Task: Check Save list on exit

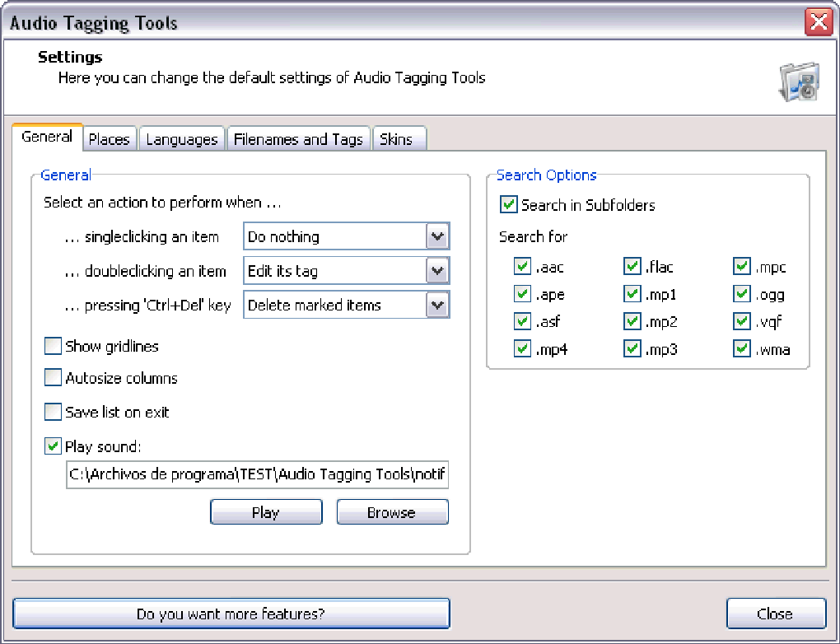Action: 53,412
